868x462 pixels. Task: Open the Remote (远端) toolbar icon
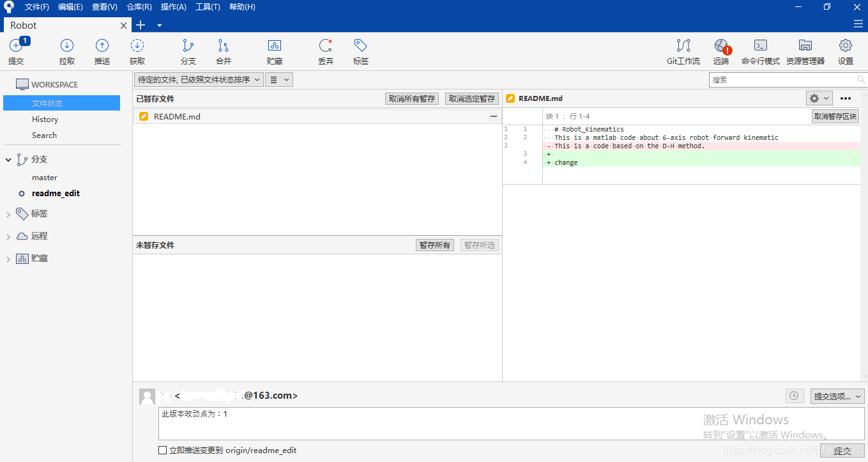(721, 51)
